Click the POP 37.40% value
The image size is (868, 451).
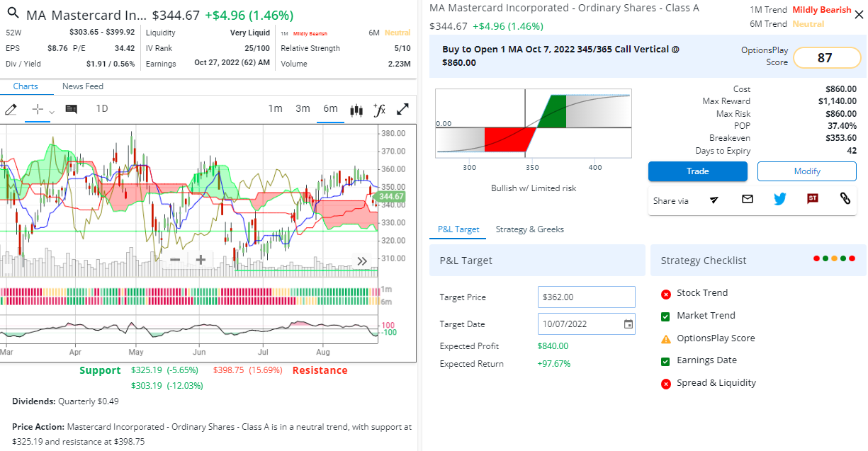point(842,126)
